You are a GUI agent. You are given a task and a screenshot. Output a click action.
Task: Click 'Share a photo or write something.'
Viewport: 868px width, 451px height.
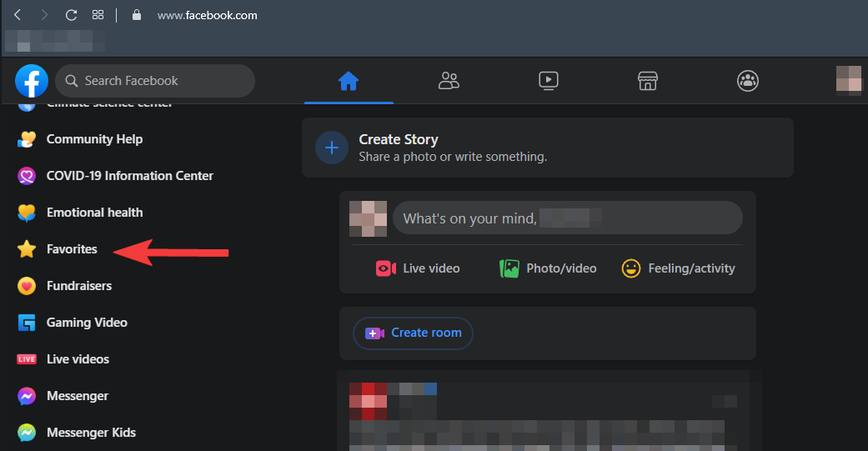click(453, 157)
